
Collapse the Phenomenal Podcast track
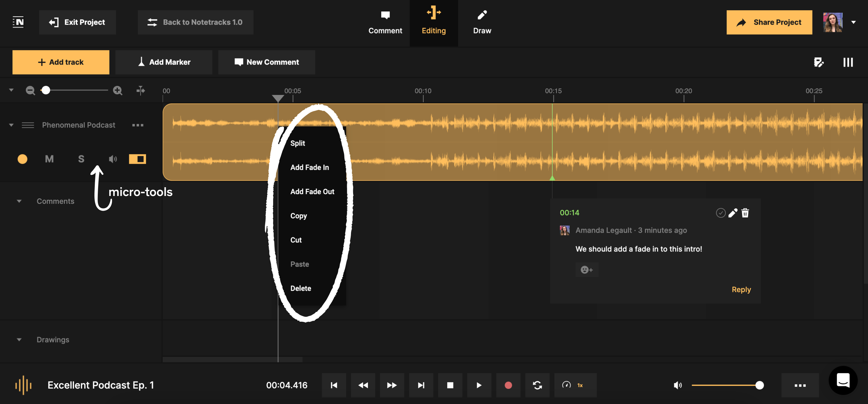pyautogui.click(x=11, y=125)
